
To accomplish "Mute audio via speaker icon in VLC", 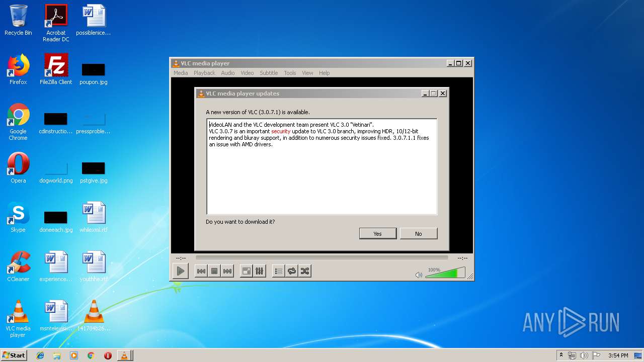I will point(419,275).
